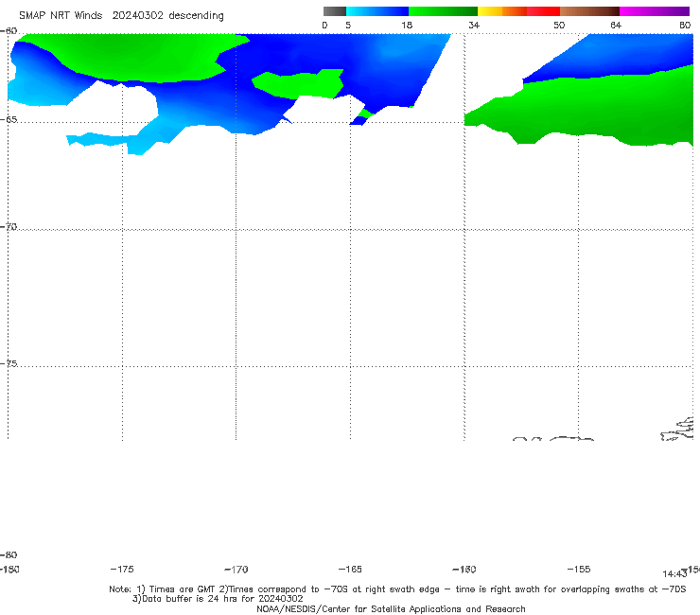Pick the cyan-to-blue segment of the color bar
Screen dimensions: 700x615
pos(377,11)
